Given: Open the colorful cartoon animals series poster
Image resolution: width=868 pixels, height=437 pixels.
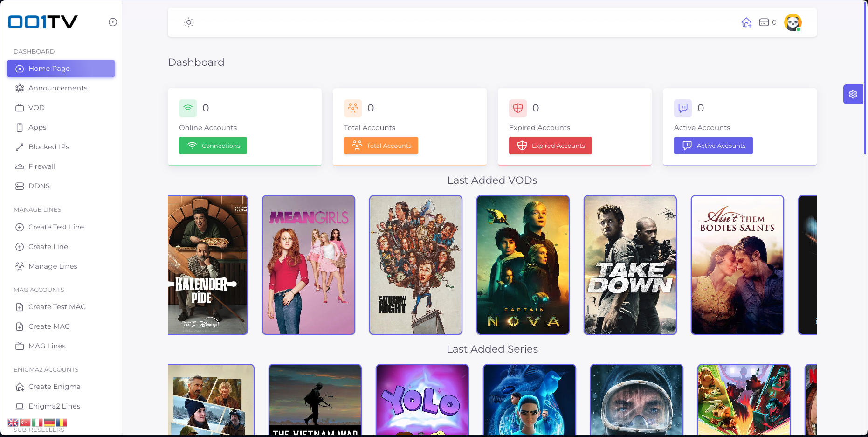Looking at the screenshot, I should [744, 400].
